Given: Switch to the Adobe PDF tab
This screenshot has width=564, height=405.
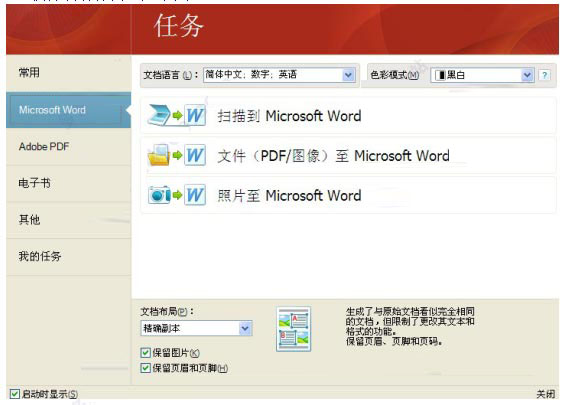Looking at the screenshot, I should tap(69, 146).
